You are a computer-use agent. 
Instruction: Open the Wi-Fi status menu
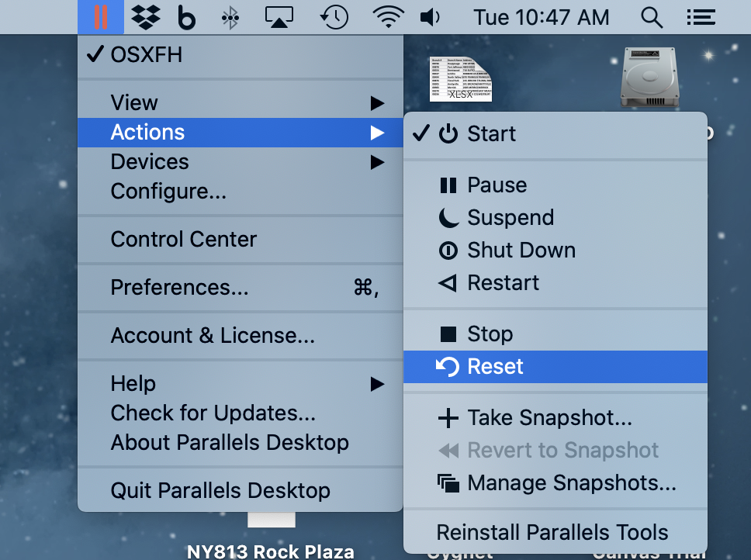[x=389, y=17]
